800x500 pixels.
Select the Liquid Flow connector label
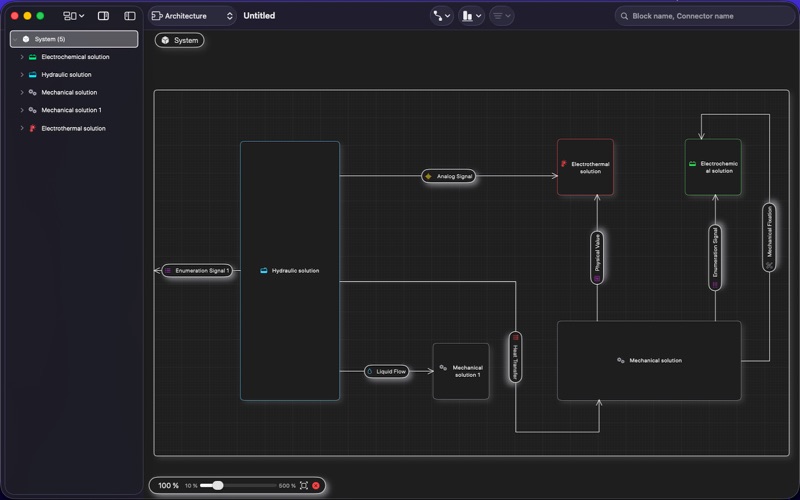386,371
